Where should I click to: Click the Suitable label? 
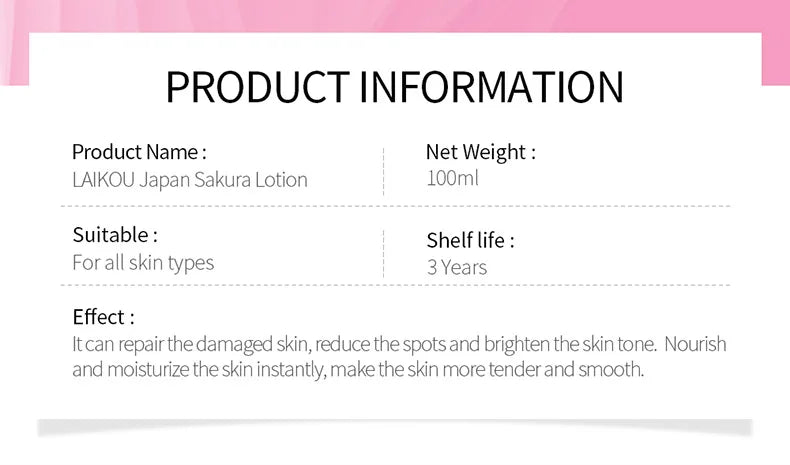point(115,235)
